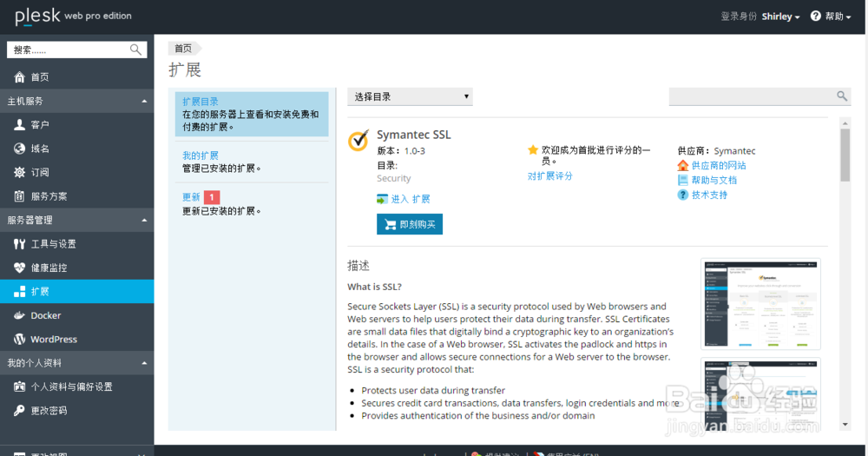Viewport: 868px width, 456px height.
Task: Click the scrollbar down arrow
Action: (845, 425)
